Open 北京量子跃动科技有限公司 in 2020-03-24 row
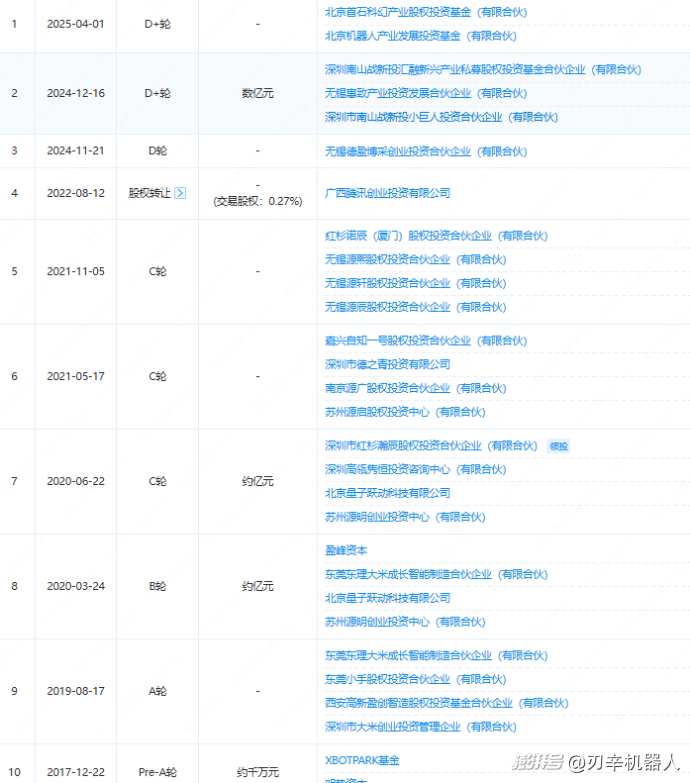The height and width of the screenshot is (783, 690). tap(387, 598)
